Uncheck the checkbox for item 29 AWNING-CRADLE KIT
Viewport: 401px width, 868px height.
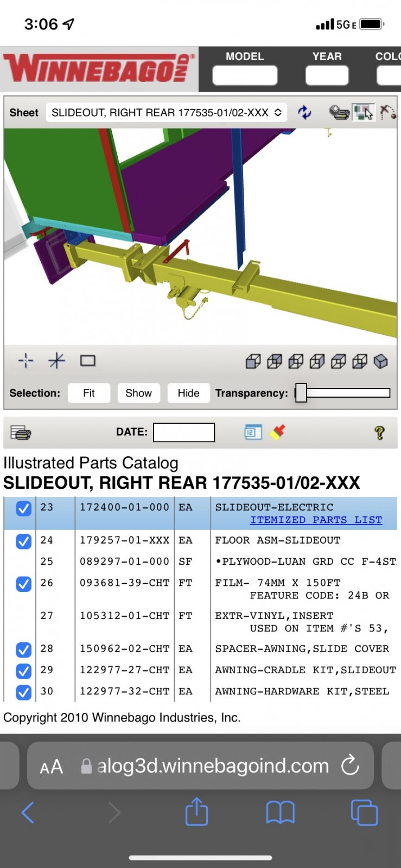(23, 671)
